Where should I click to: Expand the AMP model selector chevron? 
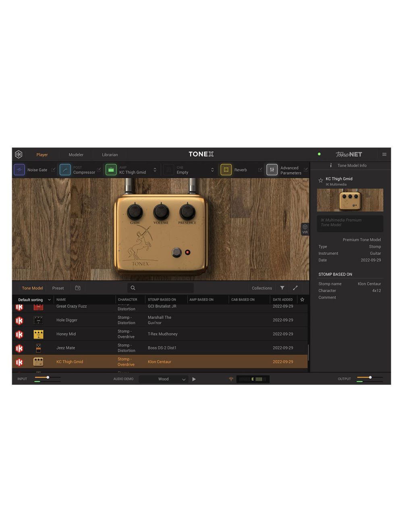click(x=154, y=170)
